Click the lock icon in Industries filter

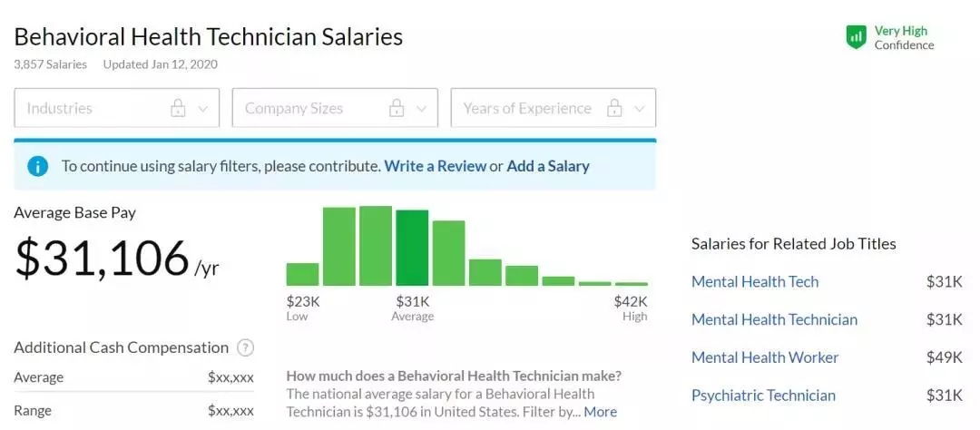(x=179, y=109)
